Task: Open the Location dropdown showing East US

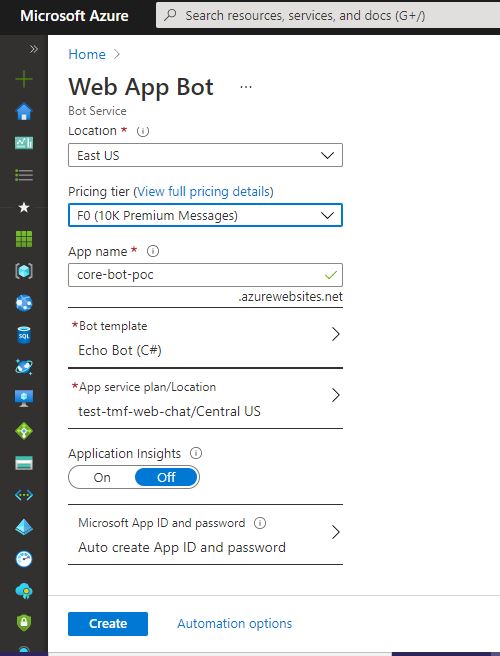Action: 205,155
